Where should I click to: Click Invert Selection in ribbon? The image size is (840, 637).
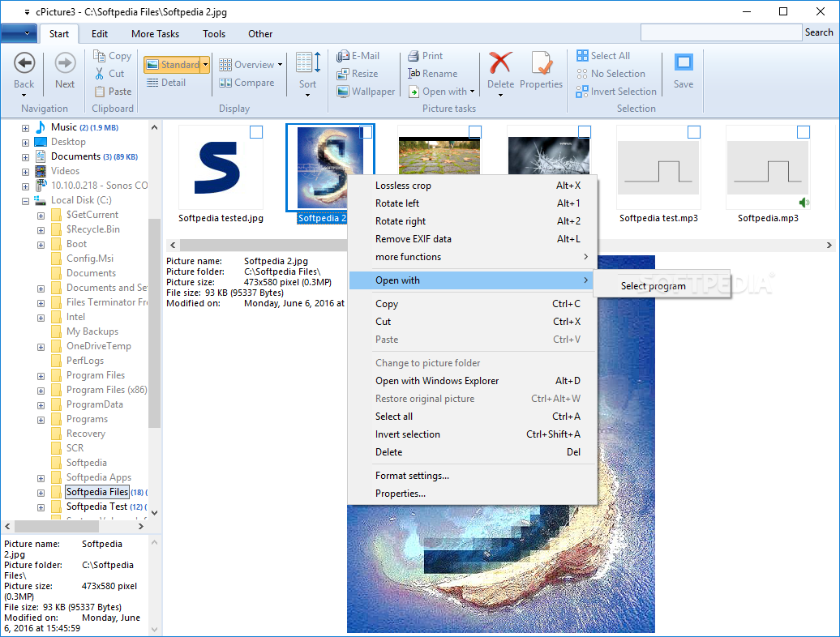pyautogui.click(x=616, y=92)
